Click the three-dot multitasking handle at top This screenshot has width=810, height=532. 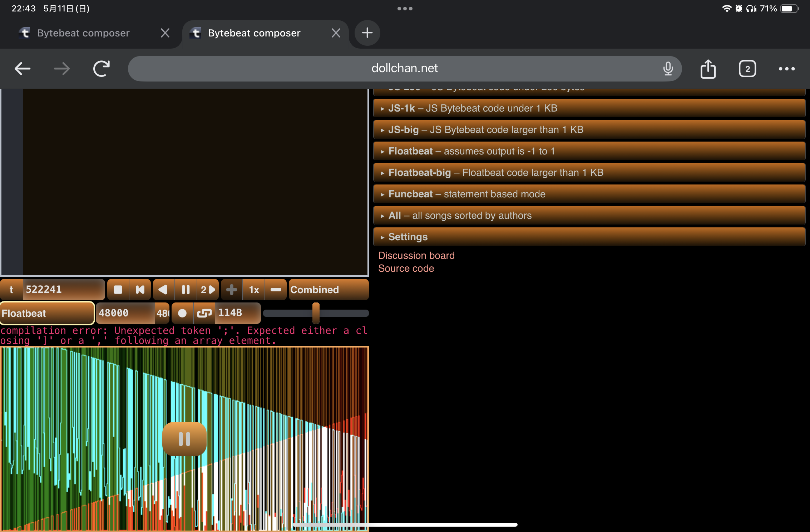click(x=405, y=9)
